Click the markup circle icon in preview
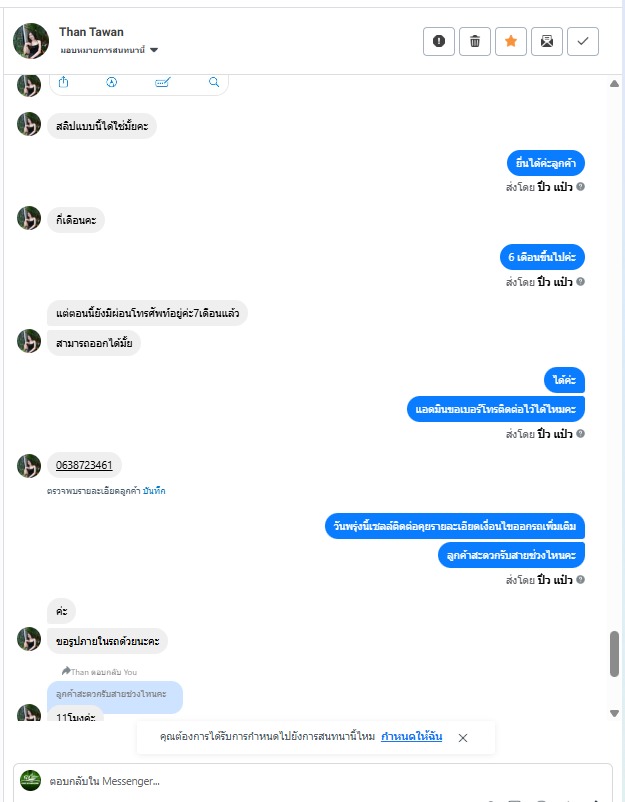 pos(111,82)
